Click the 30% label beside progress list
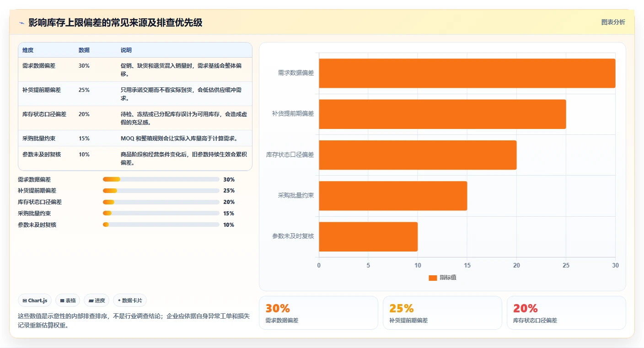 coord(229,180)
